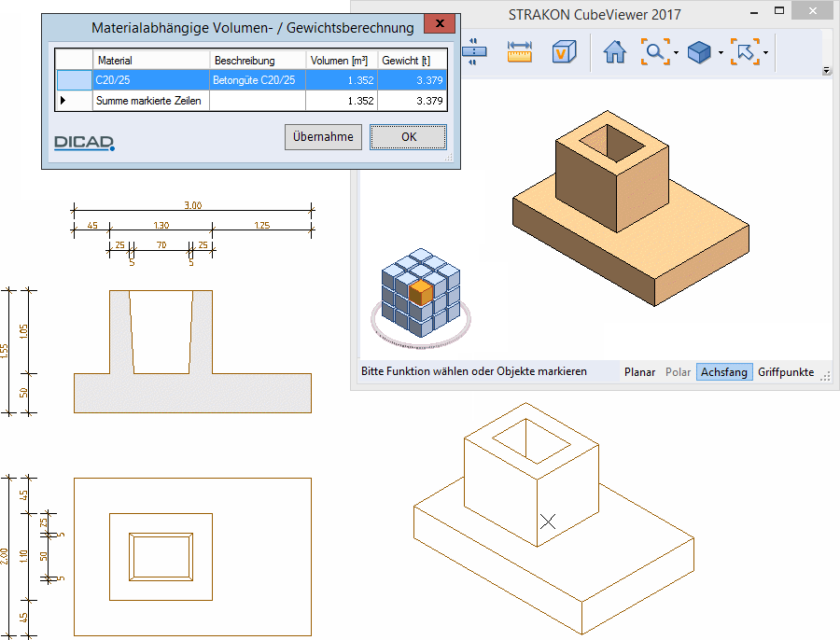This screenshot has width=840, height=640.
Task: Toggle the Polar snap mode
Action: [x=678, y=371]
